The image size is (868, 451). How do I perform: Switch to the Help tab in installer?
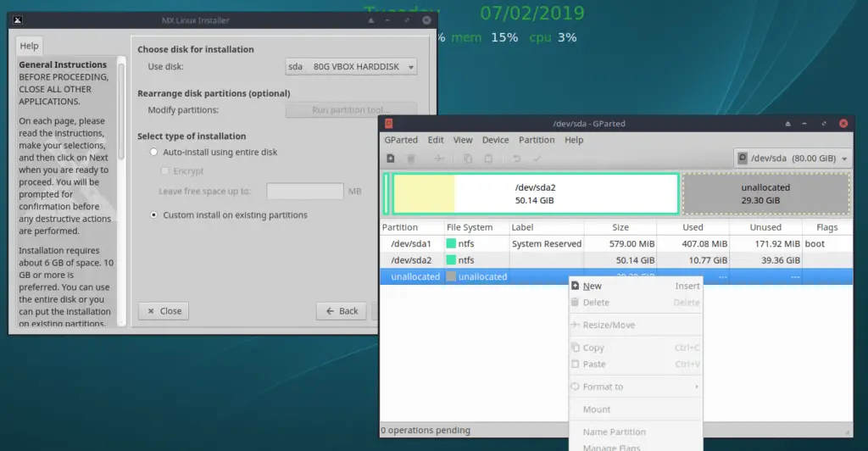tap(29, 46)
